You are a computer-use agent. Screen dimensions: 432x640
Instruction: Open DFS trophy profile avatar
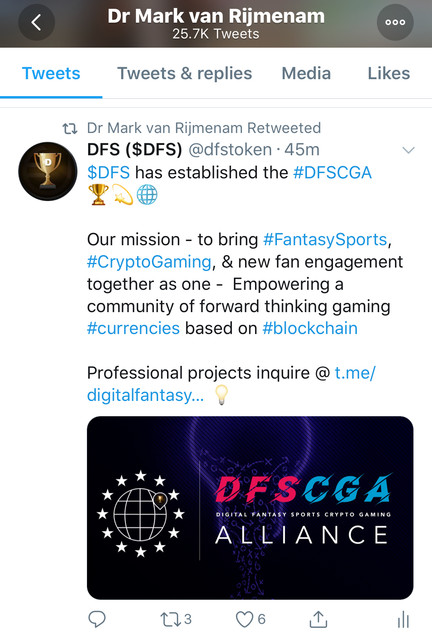[48, 171]
